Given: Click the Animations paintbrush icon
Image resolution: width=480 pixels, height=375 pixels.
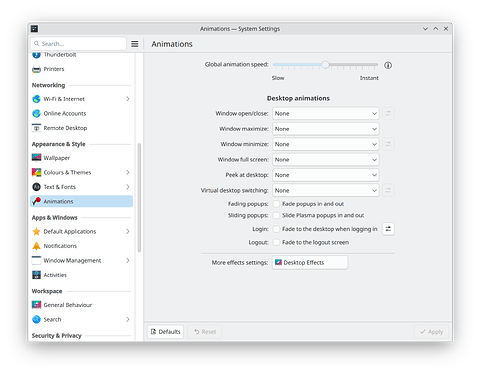Looking at the screenshot, I should click(36, 201).
